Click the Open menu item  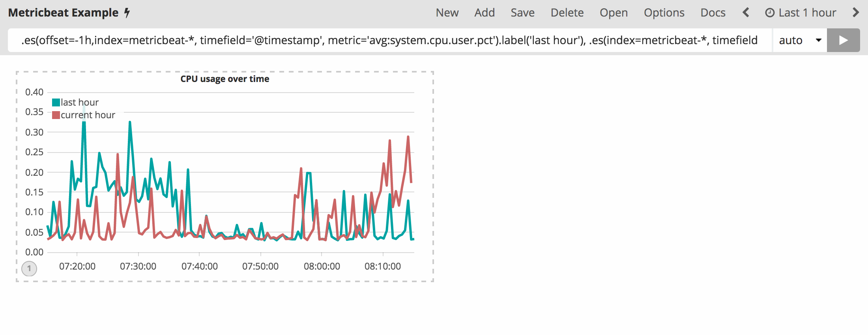pyautogui.click(x=614, y=13)
